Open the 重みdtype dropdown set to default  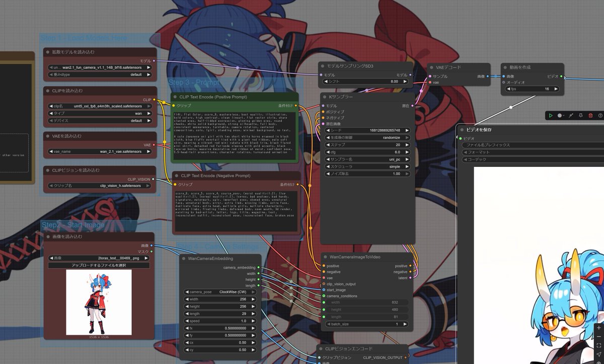click(100, 74)
